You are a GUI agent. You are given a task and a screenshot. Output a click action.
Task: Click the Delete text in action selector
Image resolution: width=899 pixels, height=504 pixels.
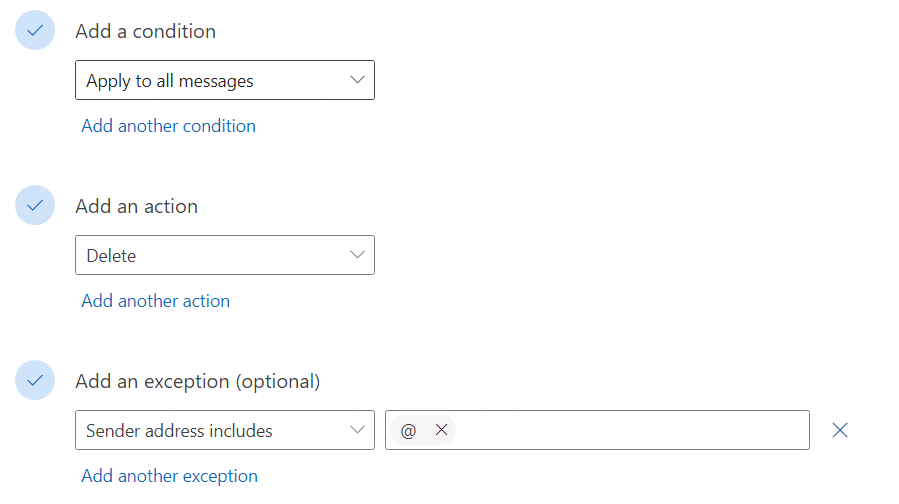point(111,256)
